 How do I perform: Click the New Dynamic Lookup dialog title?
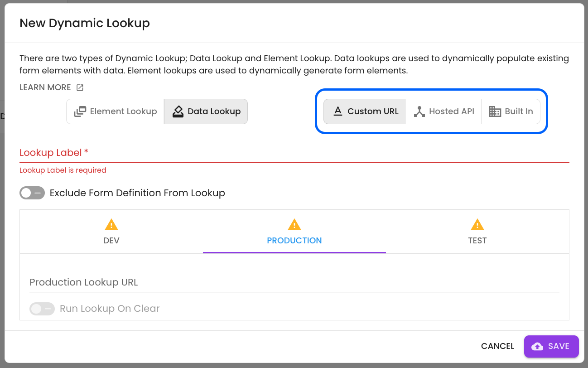(x=85, y=23)
